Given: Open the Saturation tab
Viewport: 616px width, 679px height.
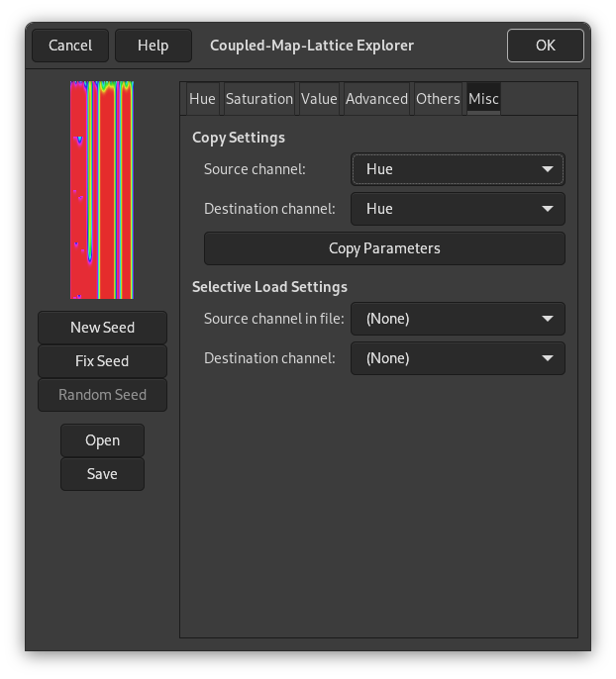Looking at the screenshot, I should coord(258,99).
